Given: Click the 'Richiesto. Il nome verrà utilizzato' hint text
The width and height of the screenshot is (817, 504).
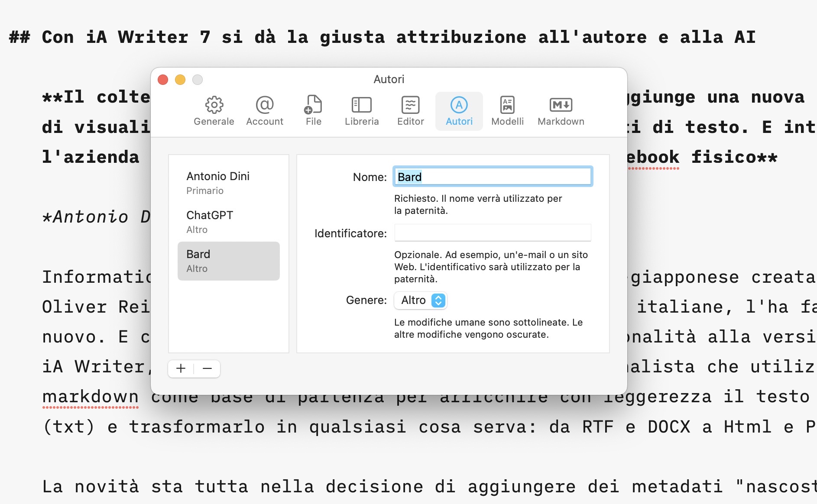Looking at the screenshot, I should point(478,204).
